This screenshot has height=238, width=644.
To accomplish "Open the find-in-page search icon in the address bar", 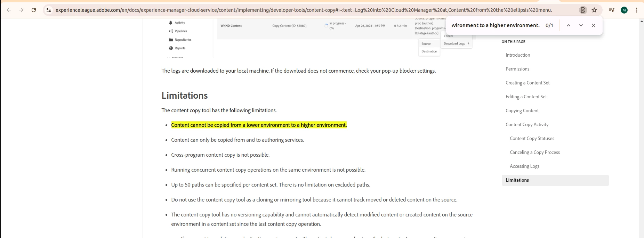I will pos(583,10).
